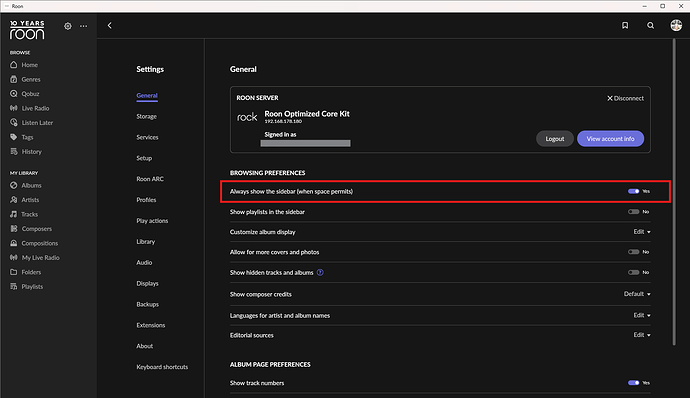Open Languages for artist names Edit dropdown
Image resolution: width=690 pixels, height=398 pixels.
pos(642,315)
